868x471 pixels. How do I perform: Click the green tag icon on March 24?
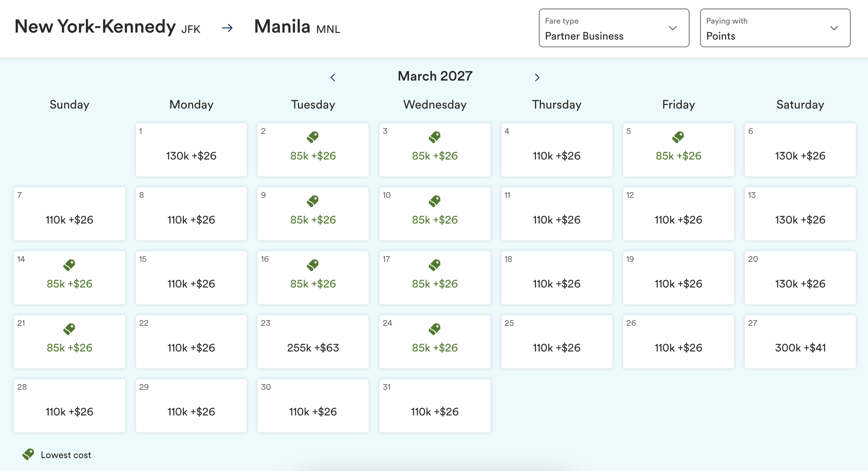[435, 329]
